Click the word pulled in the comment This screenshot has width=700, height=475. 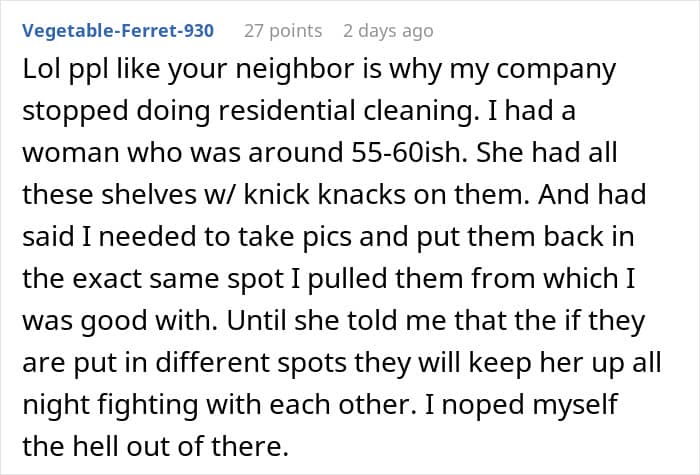[347, 280]
